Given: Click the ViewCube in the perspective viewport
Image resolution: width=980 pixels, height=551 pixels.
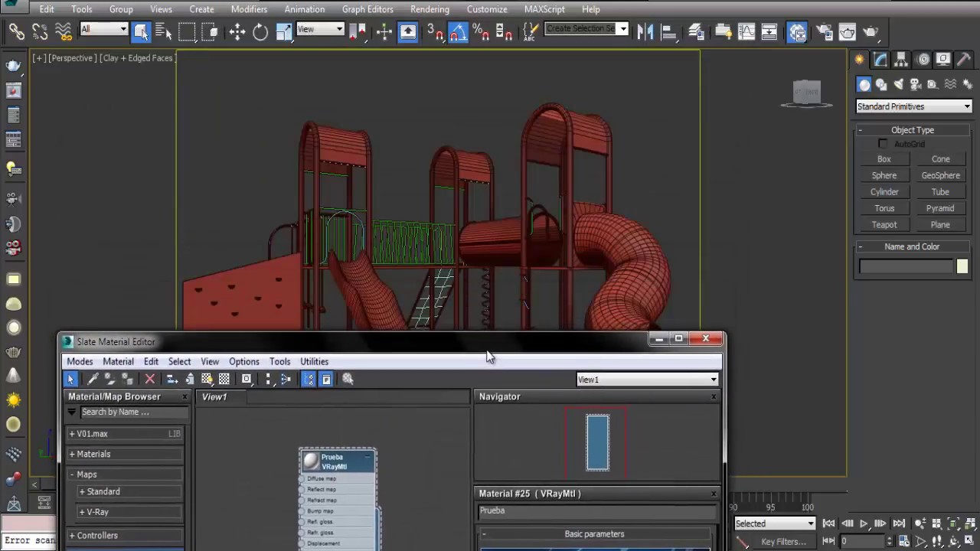Looking at the screenshot, I should (806, 93).
